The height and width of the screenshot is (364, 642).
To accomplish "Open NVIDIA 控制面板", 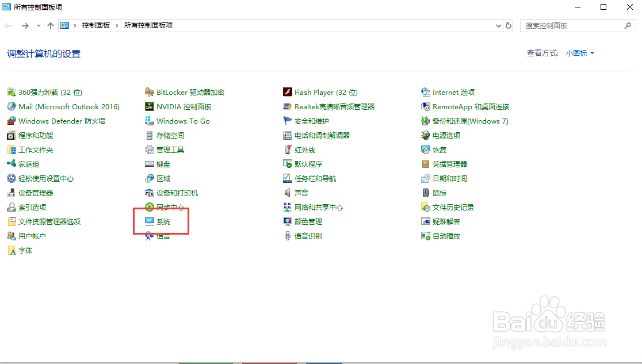I will tap(179, 106).
